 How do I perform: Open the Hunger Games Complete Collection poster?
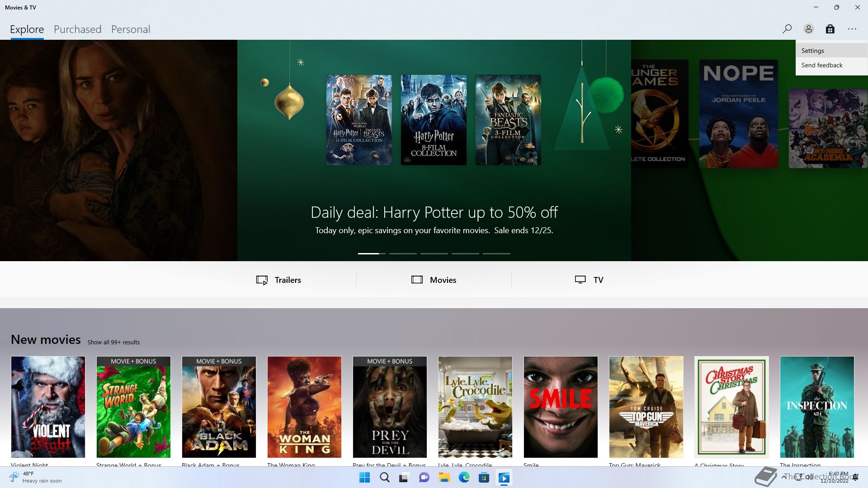point(660,114)
